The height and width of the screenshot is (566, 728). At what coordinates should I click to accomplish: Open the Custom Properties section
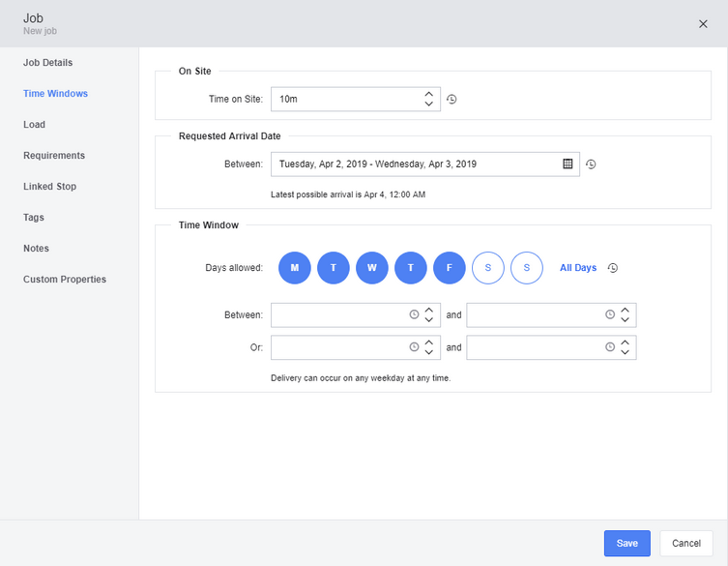(65, 280)
